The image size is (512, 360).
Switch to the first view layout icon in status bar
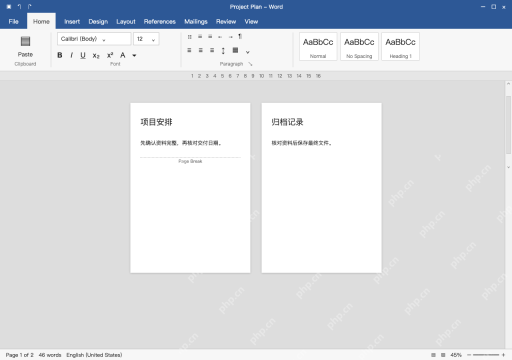point(433,355)
